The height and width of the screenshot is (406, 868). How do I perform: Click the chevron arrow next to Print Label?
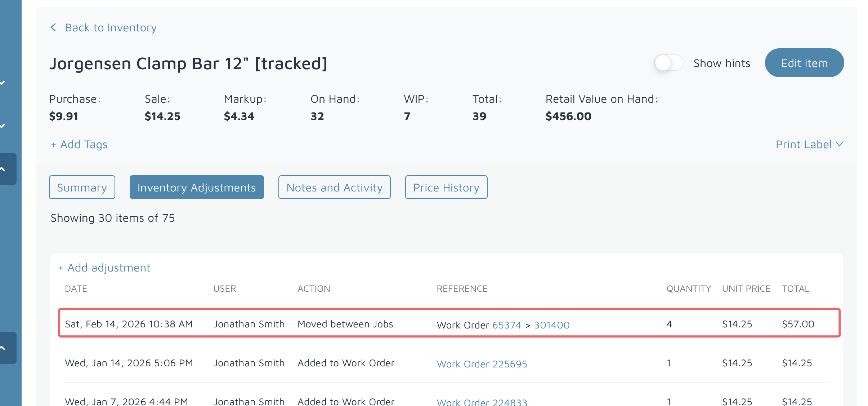point(840,144)
